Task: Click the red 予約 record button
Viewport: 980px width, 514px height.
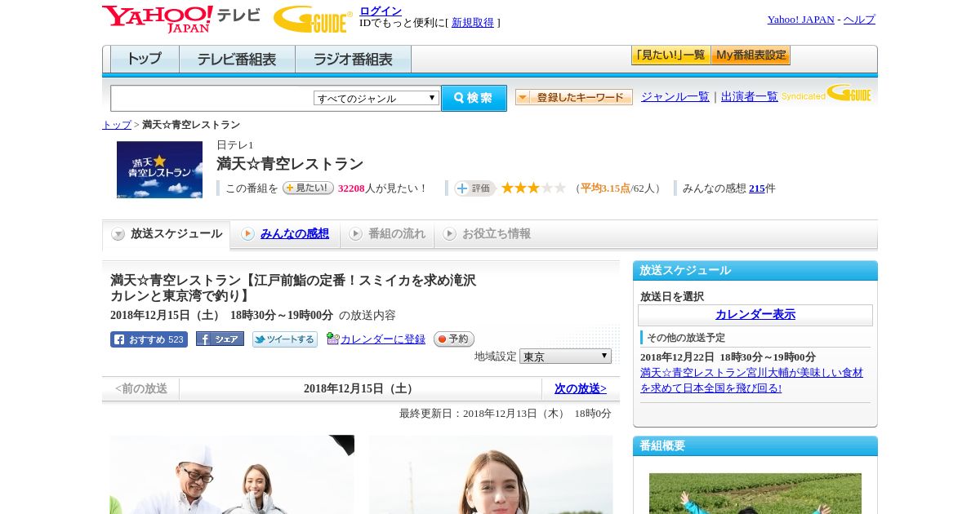Action: coord(453,339)
